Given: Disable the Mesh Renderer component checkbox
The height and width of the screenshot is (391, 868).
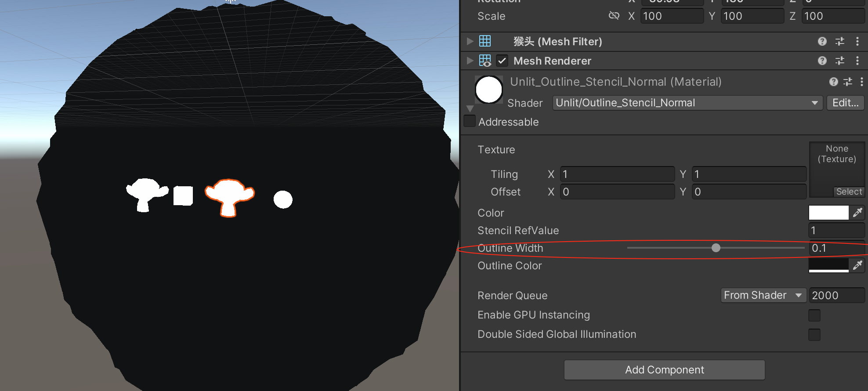Looking at the screenshot, I should 502,61.
